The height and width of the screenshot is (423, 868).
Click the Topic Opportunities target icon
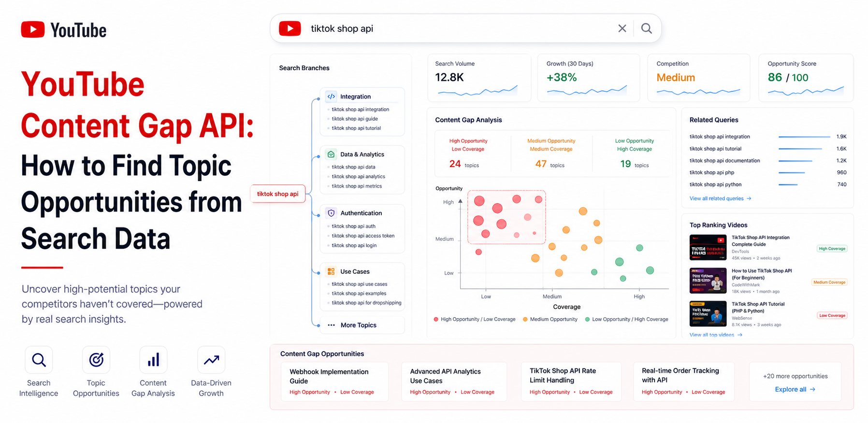pyautogui.click(x=96, y=360)
